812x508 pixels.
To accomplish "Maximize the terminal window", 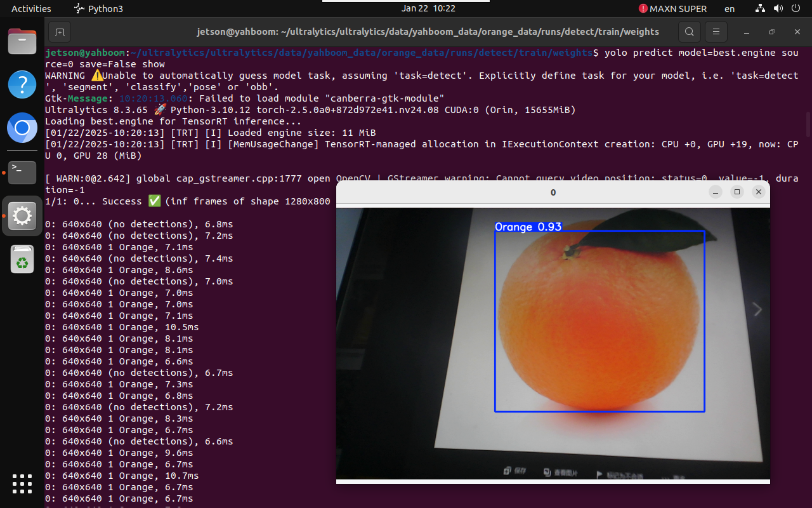I will click(x=771, y=32).
